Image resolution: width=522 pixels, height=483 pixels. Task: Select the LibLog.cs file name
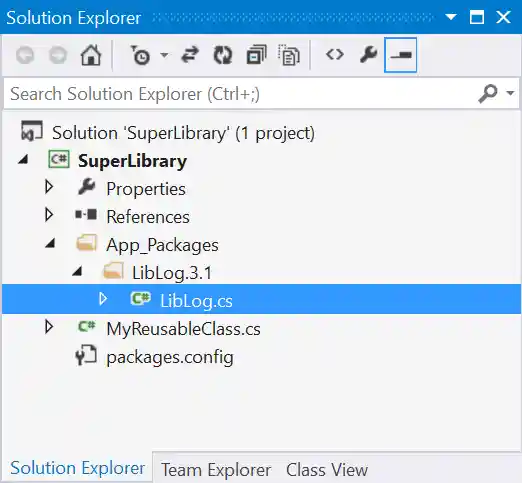(x=196, y=301)
